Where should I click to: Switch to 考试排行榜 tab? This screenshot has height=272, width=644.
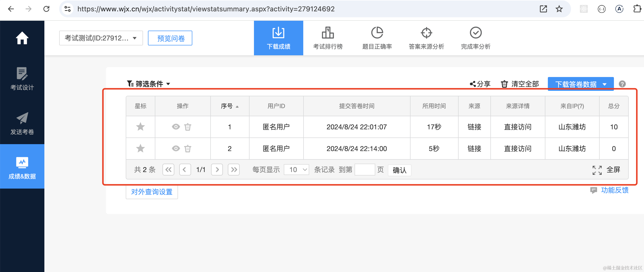(328, 38)
